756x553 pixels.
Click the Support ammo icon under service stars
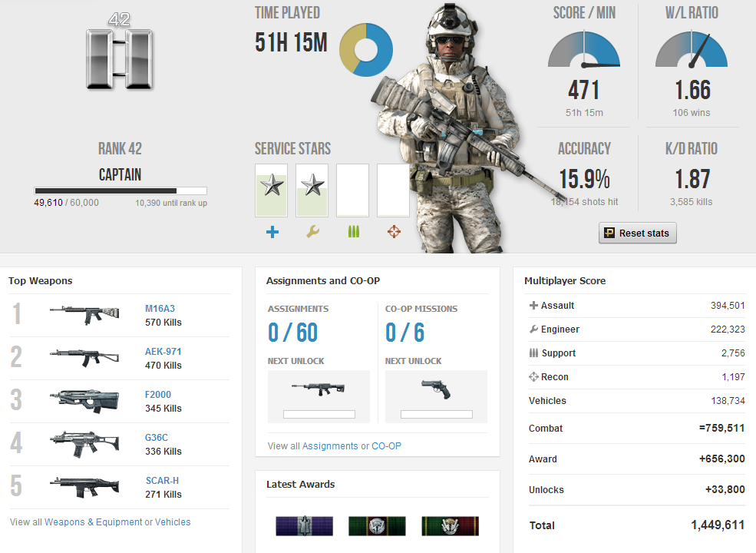(353, 232)
